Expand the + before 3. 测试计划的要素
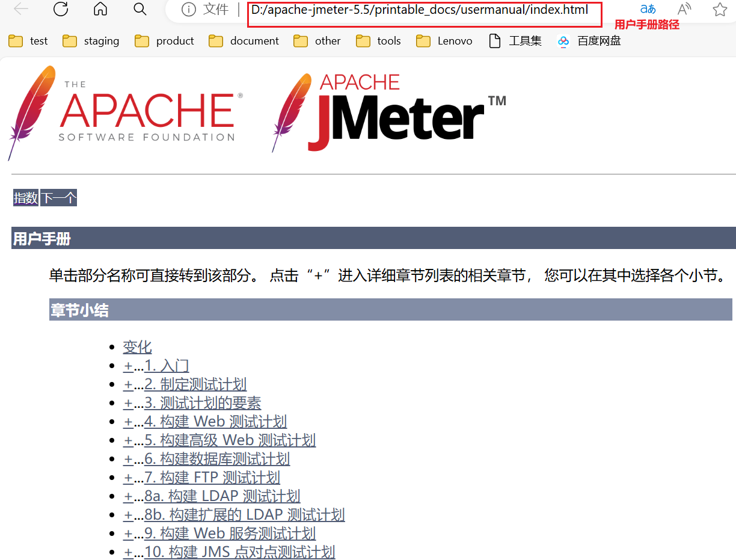 [x=128, y=403]
